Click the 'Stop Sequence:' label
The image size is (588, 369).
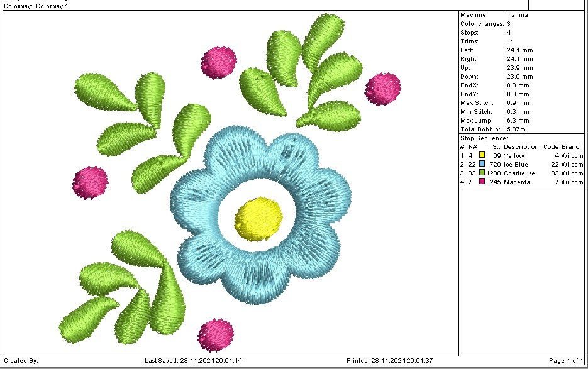484,138
